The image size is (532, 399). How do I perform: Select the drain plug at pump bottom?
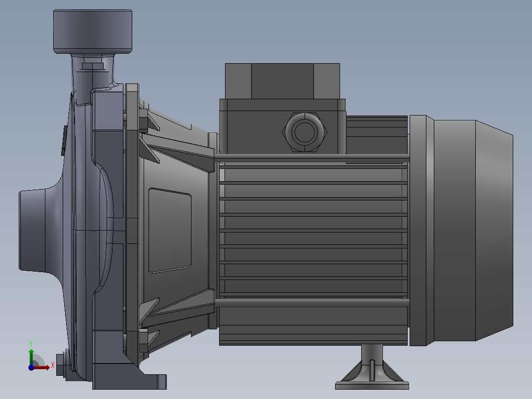61,365
